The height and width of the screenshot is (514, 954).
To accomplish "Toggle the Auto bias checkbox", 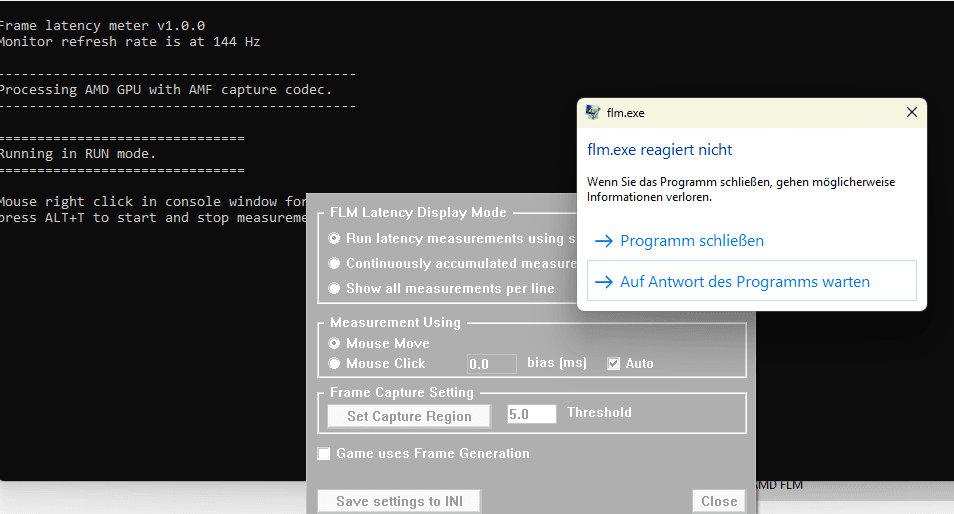I will tap(613, 364).
